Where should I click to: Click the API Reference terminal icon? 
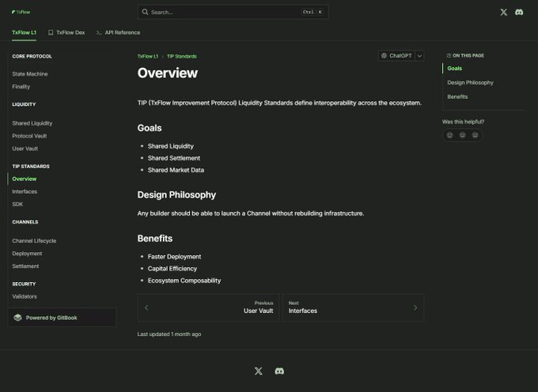tap(99, 32)
